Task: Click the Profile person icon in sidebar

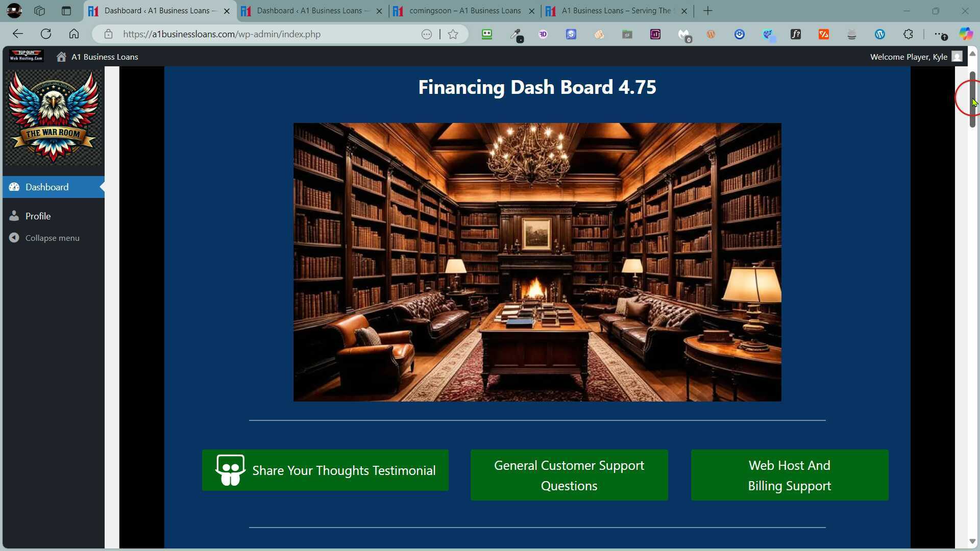Action: click(14, 216)
